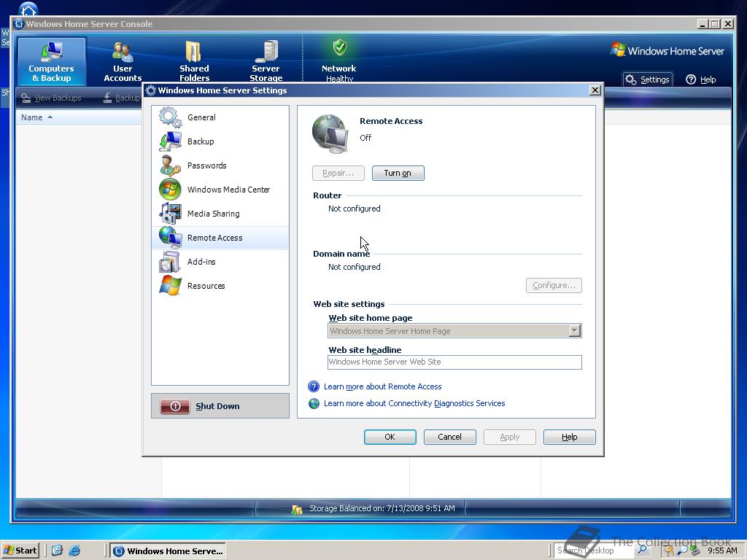Image resolution: width=747 pixels, height=560 pixels.
Task: Click the Shut Down button
Action: [220, 405]
